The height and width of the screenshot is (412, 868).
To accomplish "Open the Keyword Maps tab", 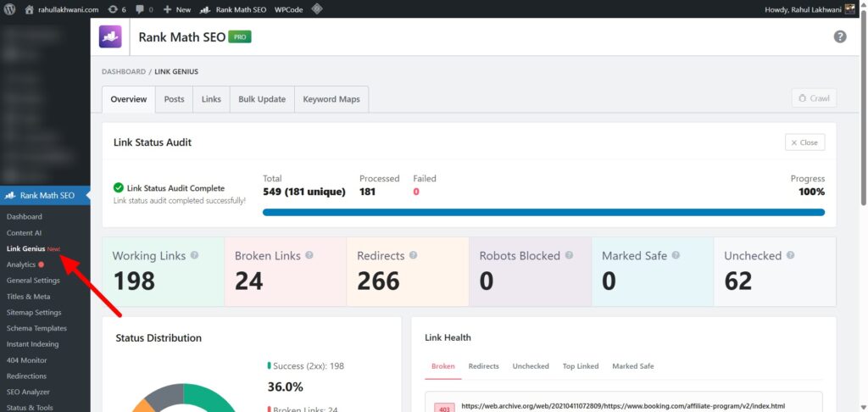I will coord(331,99).
